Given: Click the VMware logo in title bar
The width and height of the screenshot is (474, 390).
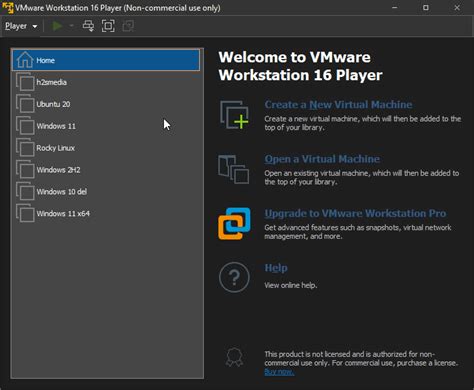Looking at the screenshot, I should coord(8,8).
